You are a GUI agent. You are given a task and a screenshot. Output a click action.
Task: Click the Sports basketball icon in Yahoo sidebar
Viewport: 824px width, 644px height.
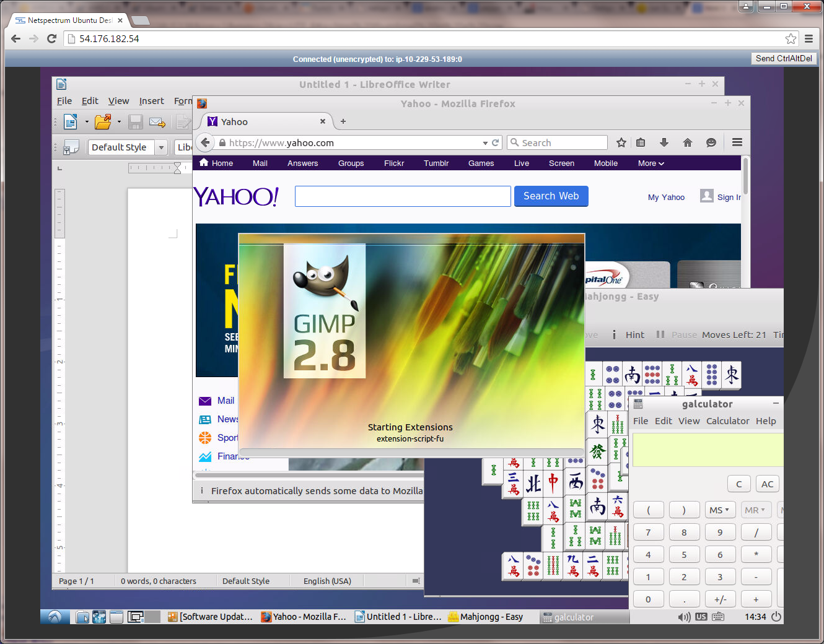[x=205, y=438]
